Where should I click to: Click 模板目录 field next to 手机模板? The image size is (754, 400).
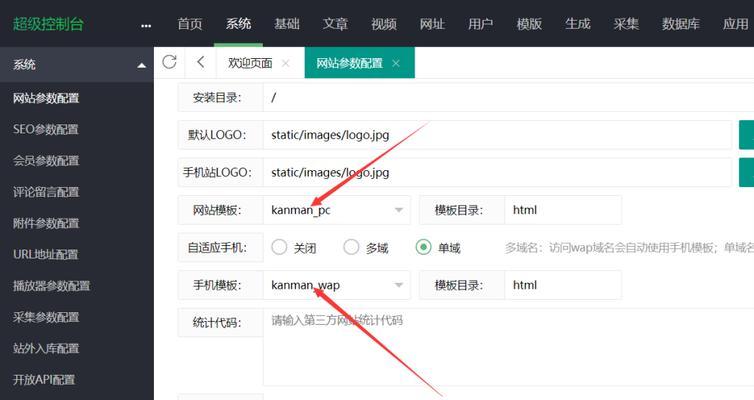tap(563, 285)
